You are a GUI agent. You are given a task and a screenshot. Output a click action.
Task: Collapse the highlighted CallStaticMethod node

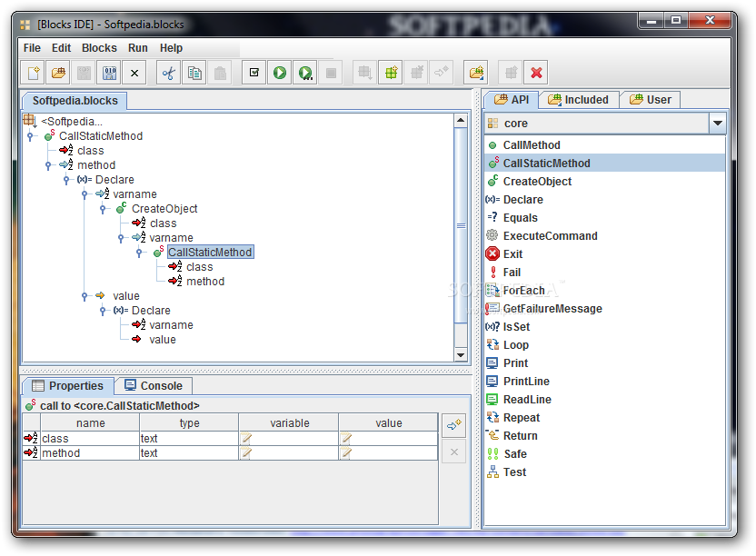pos(139,253)
